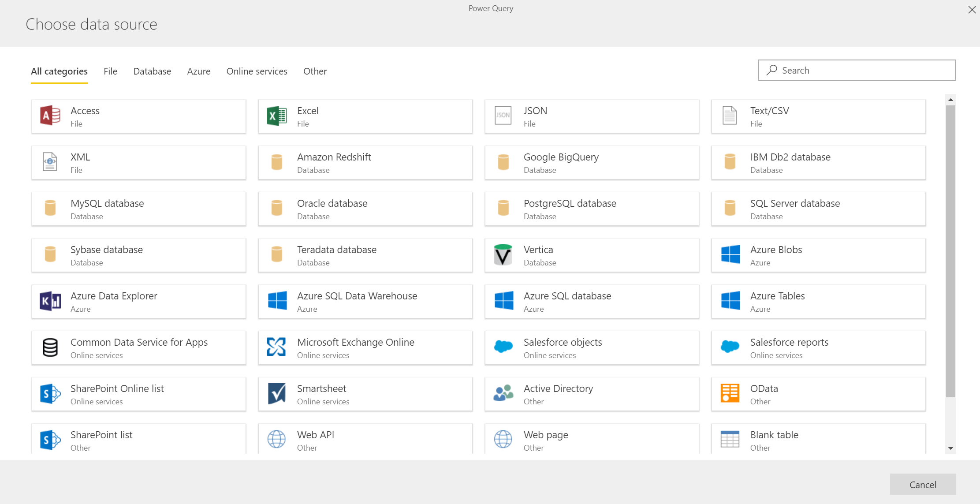
Task: View the Other category tab
Action: click(x=314, y=71)
